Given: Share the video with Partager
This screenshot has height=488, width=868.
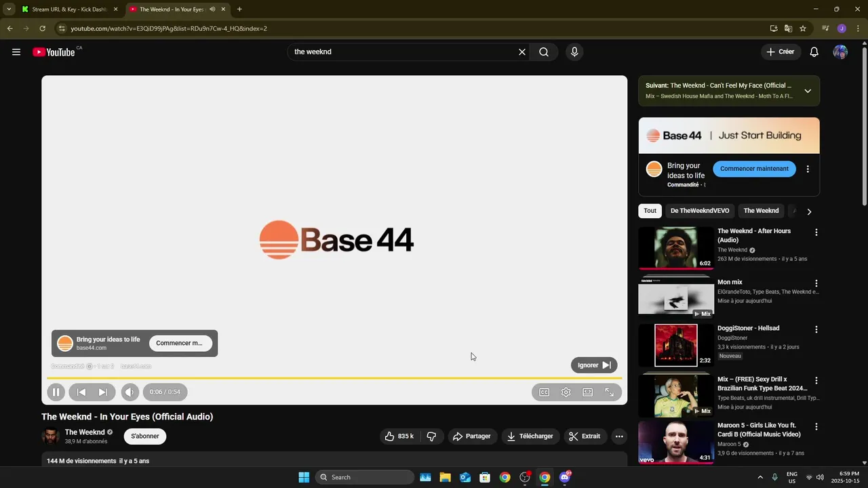Looking at the screenshot, I should tap(471, 436).
